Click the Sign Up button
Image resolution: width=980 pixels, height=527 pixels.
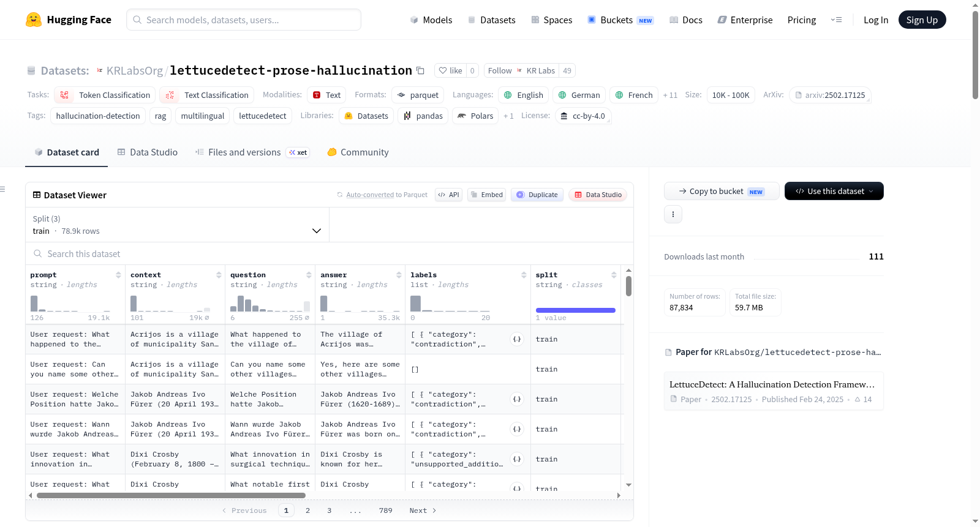(x=922, y=20)
